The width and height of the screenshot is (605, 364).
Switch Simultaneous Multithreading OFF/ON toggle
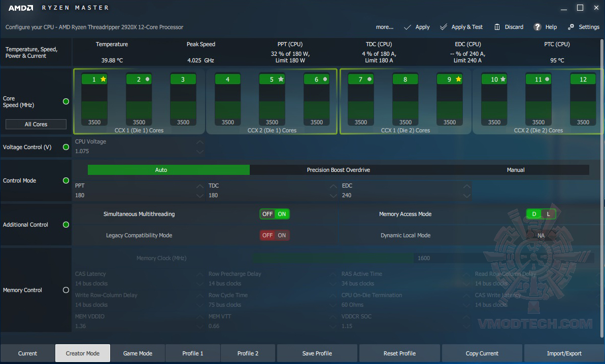(x=275, y=214)
